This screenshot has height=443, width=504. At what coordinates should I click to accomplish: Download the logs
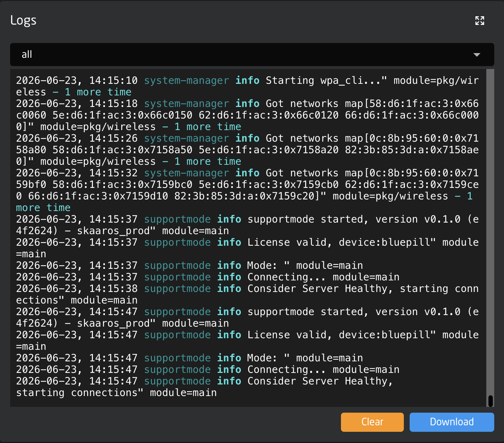[x=452, y=422]
